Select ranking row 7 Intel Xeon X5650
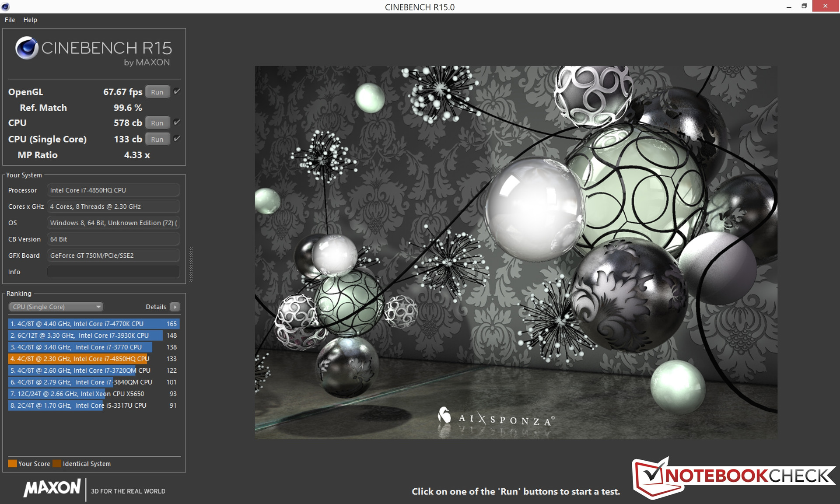Image resolution: width=840 pixels, height=504 pixels. pyautogui.click(x=94, y=394)
